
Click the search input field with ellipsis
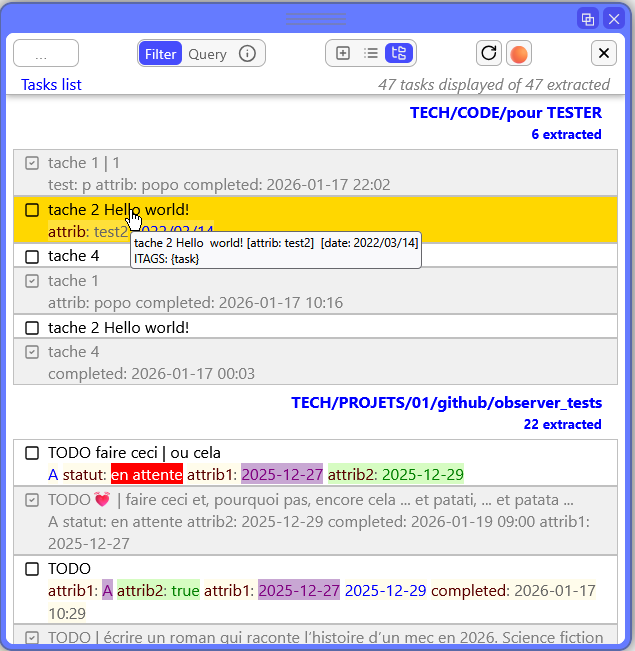46,54
